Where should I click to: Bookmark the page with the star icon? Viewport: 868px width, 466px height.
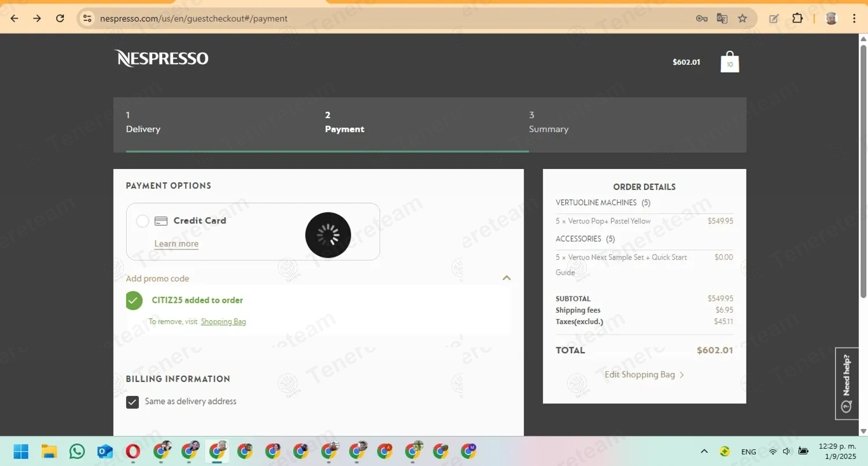(x=742, y=18)
